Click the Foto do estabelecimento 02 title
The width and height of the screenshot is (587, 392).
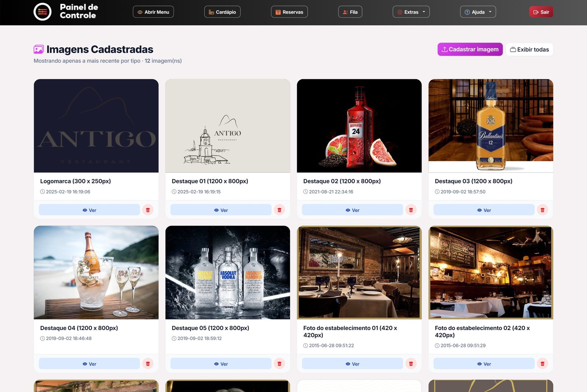coord(482,331)
